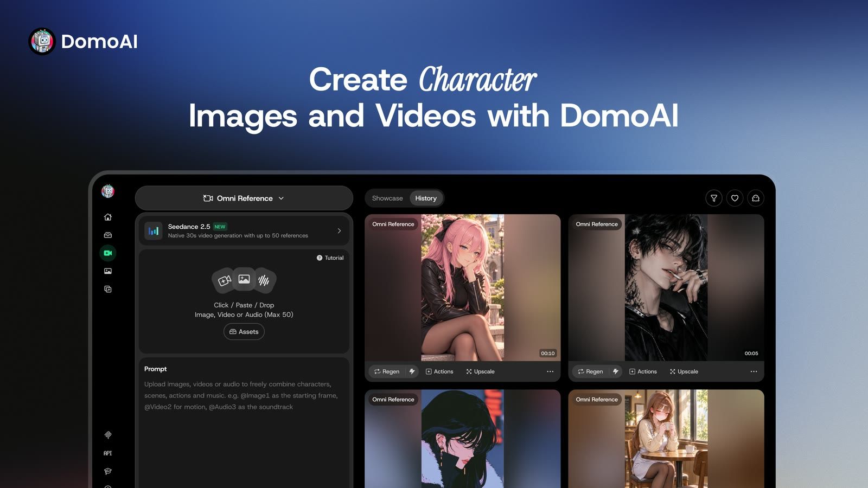Click the Assets button in upload area
The width and height of the screenshot is (868, 488).
244,332
